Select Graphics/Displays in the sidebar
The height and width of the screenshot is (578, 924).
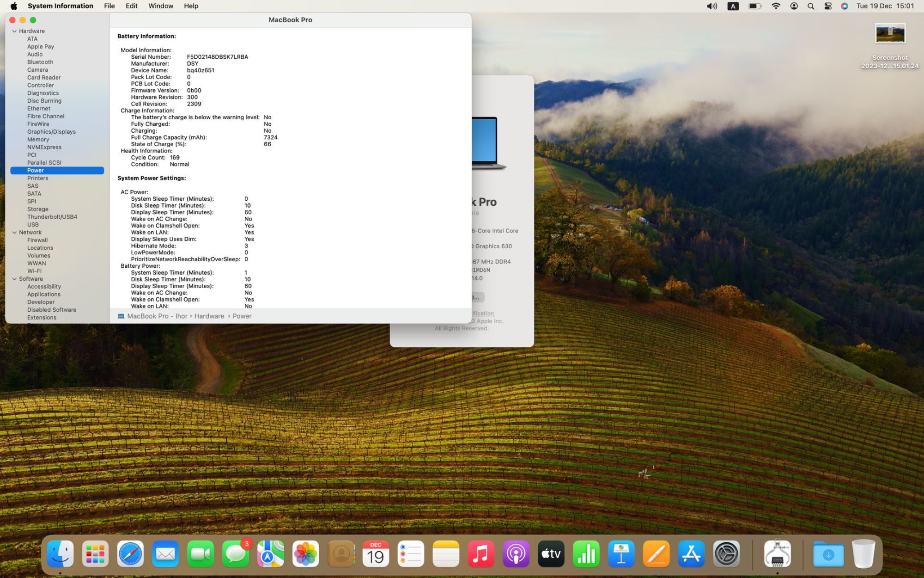tap(51, 132)
